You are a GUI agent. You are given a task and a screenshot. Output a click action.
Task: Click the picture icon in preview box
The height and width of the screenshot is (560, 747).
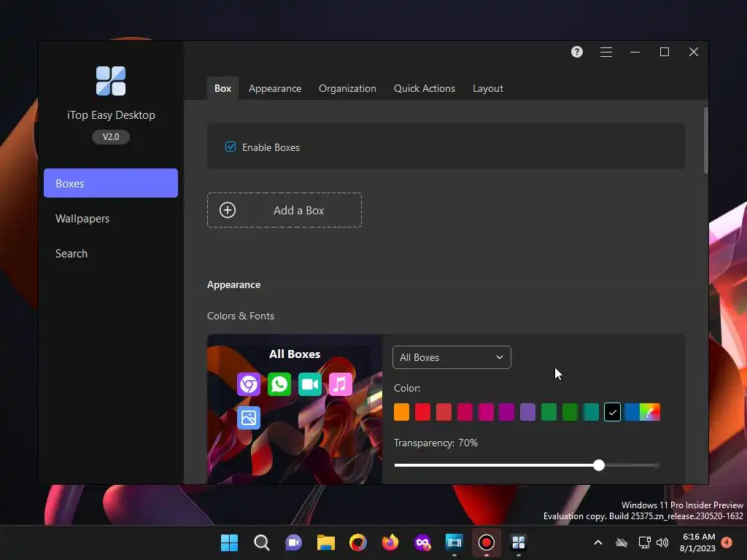tap(249, 418)
